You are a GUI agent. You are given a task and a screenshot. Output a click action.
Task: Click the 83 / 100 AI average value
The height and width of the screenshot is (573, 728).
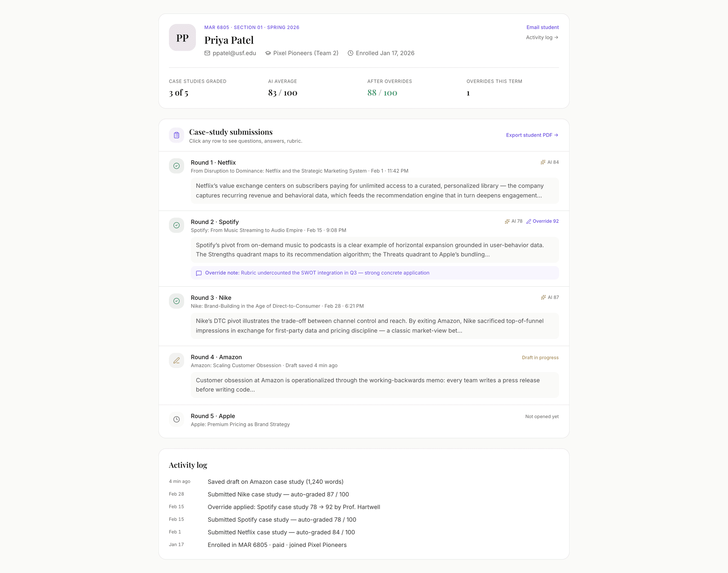pyautogui.click(x=283, y=92)
